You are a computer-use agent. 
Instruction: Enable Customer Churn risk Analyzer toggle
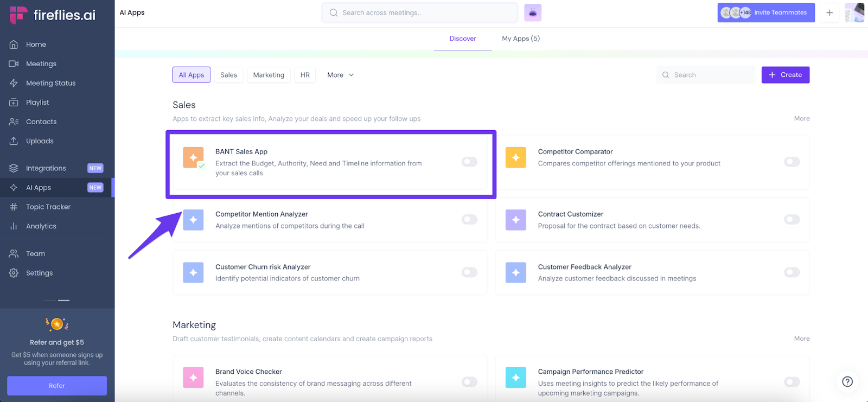[469, 272]
